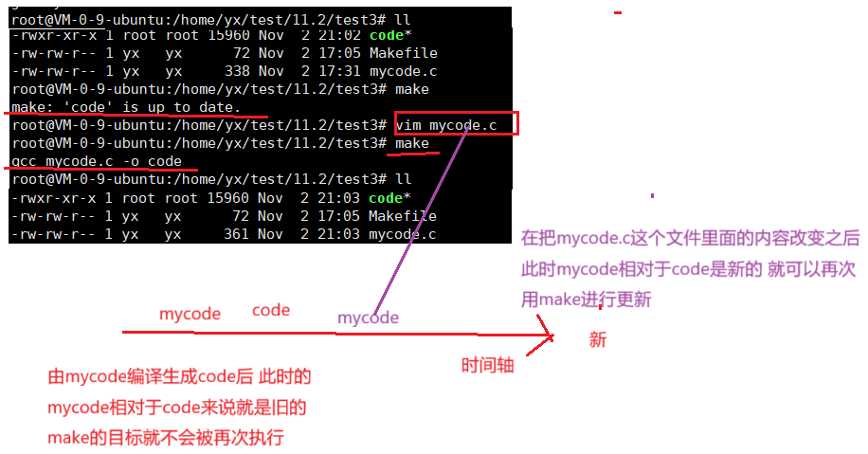Click the 'gcc mycode.c -o code' output line

[x=97, y=161]
